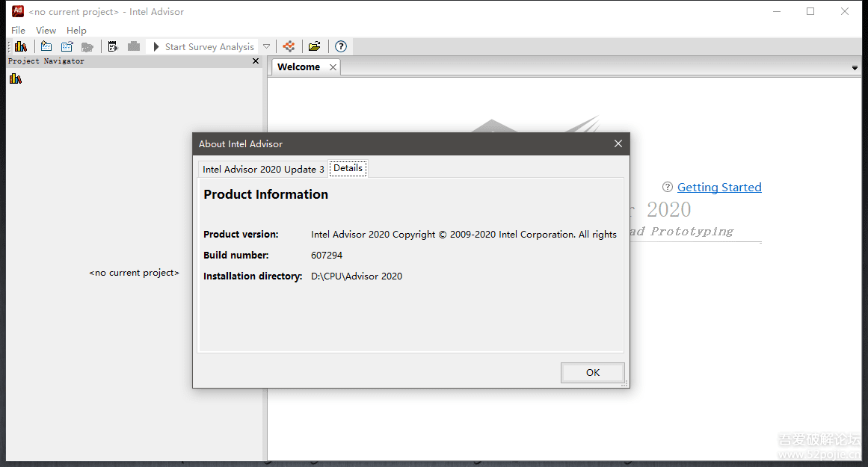Click the Open Project toolbar icon

tap(67, 46)
